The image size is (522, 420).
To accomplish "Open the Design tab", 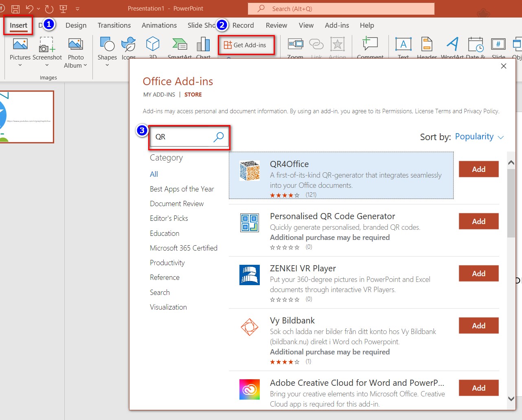I will (76, 25).
